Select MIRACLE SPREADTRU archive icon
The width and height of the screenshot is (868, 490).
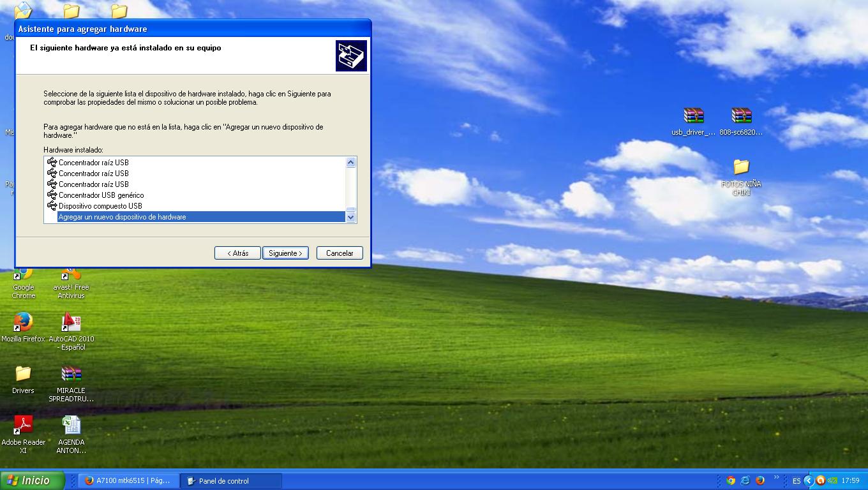(x=71, y=383)
